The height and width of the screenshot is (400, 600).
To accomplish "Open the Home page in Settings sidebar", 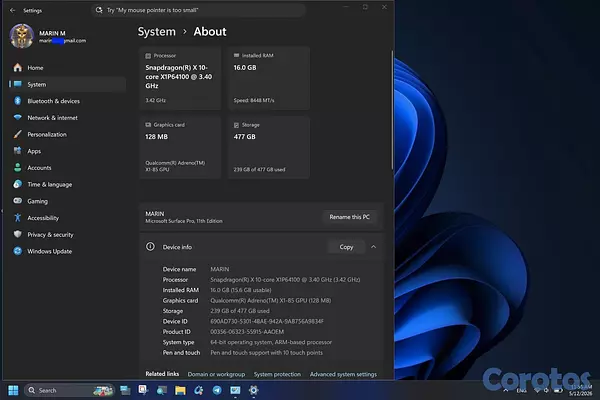I will (67, 68).
